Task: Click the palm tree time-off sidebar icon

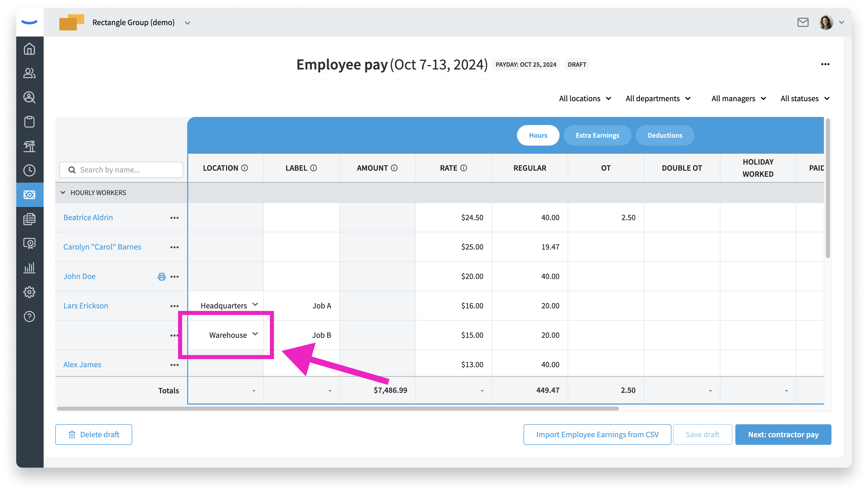Action: click(29, 146)
